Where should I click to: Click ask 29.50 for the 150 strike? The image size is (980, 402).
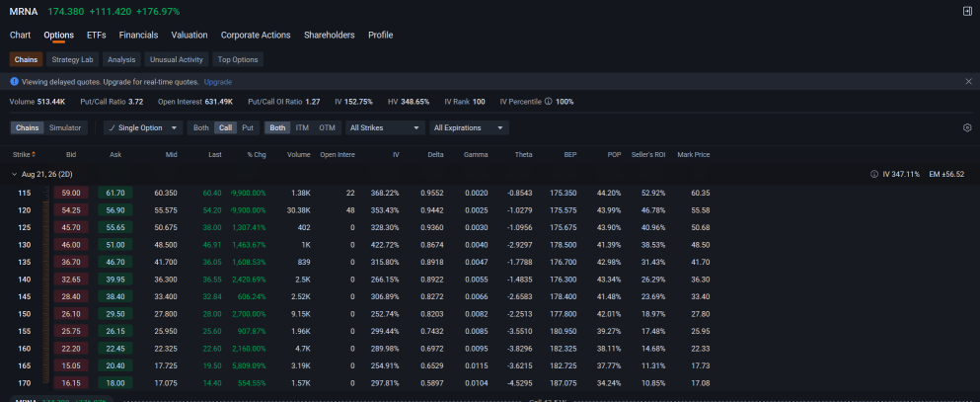(x=115, y=314)
